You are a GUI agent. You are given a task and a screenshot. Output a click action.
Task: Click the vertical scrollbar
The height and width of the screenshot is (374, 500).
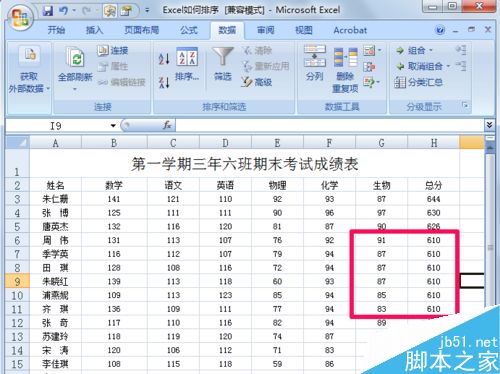pos(490,247)
